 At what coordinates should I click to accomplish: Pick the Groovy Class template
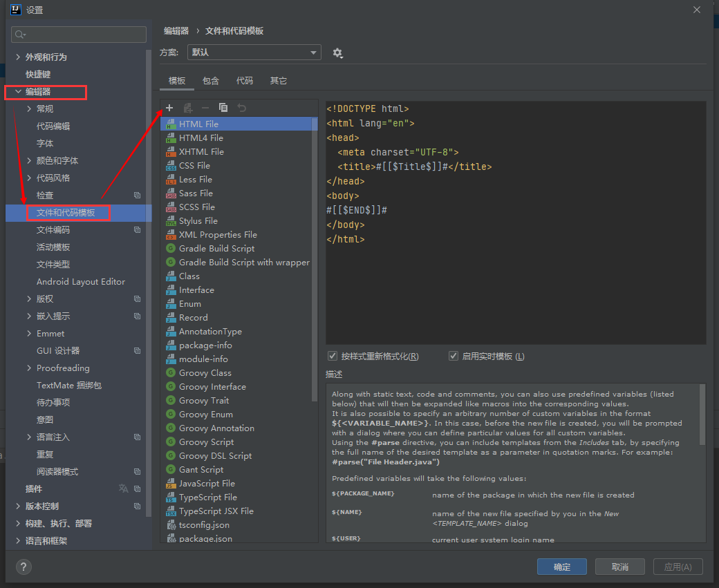(205, 373)
